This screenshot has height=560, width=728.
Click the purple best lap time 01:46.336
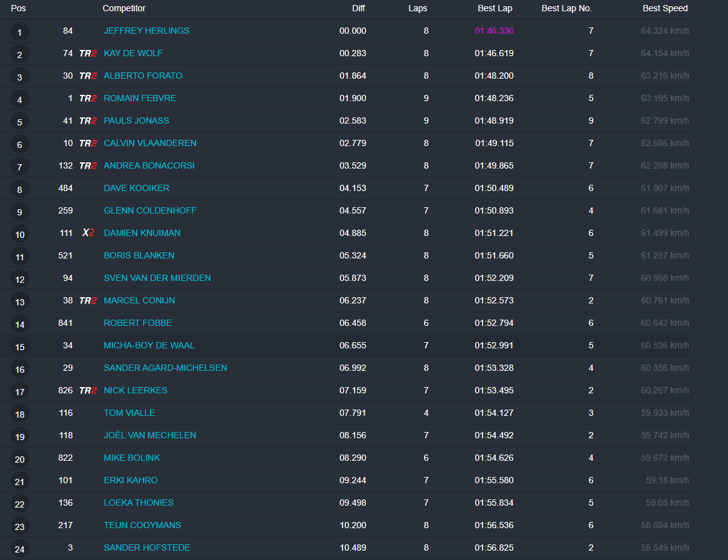coord(494,31)
